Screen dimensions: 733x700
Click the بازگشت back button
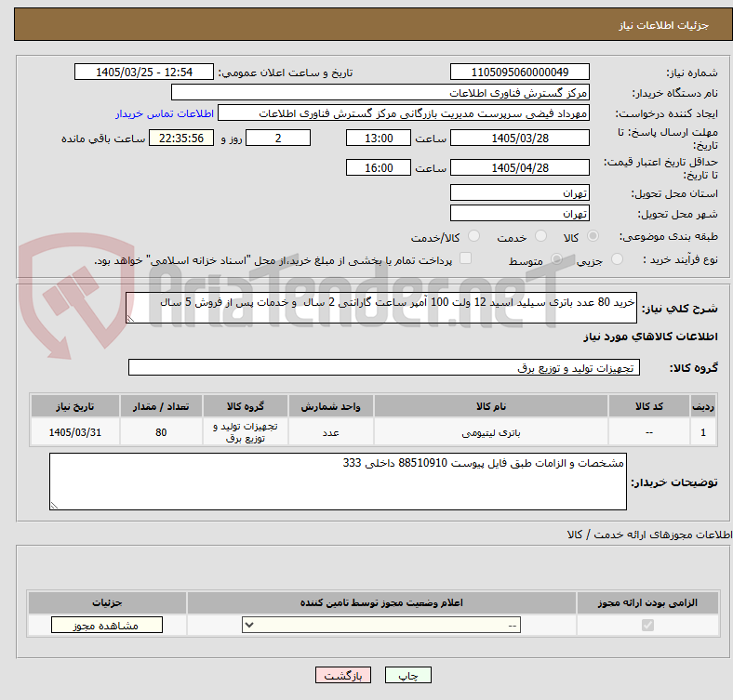click(x=343, y=676)
